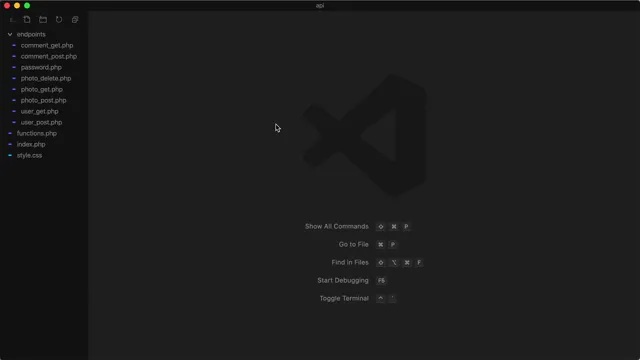Click the F5 key badge

click(x=381, y=280)
